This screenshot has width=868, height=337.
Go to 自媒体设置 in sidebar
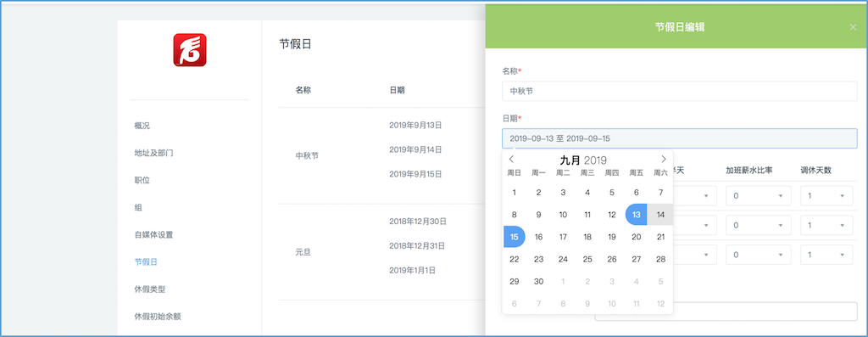(154, 234)
